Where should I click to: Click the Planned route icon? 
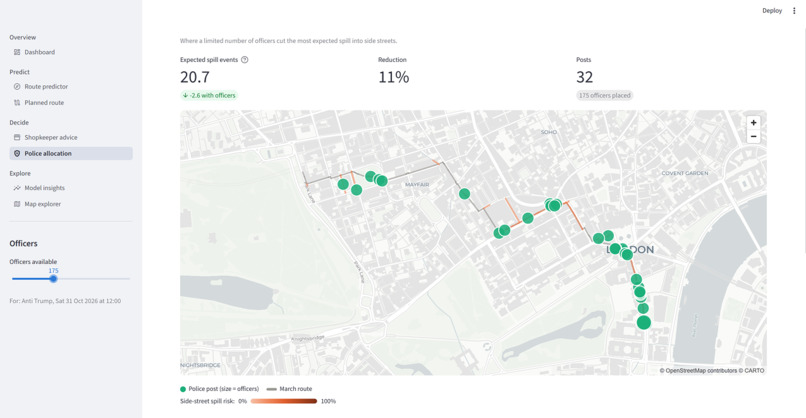pos(17,102)
